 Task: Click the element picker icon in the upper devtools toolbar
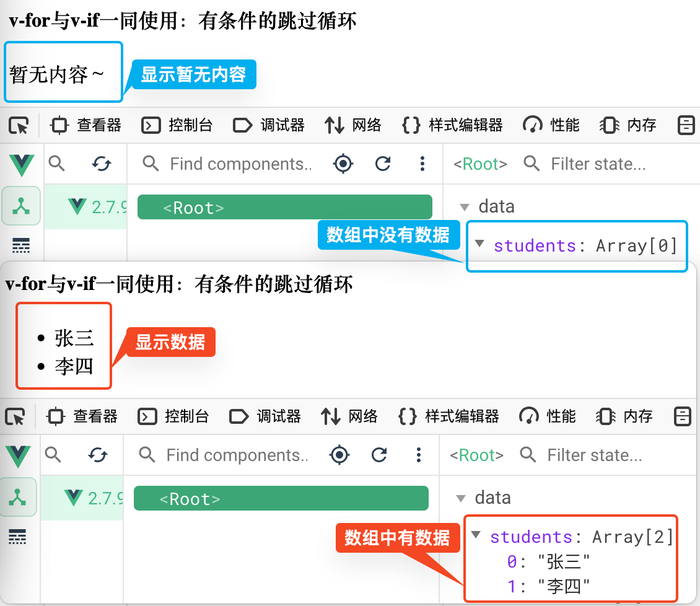tap(19, 126)
